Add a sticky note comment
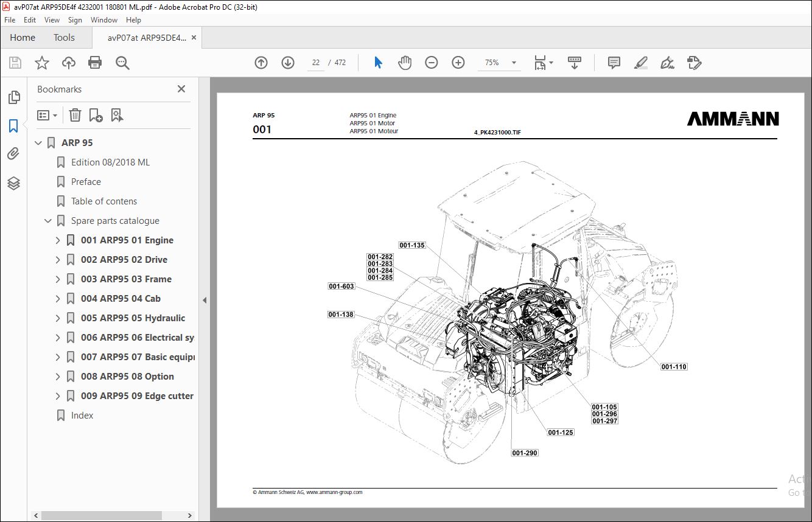 [614, 63]
